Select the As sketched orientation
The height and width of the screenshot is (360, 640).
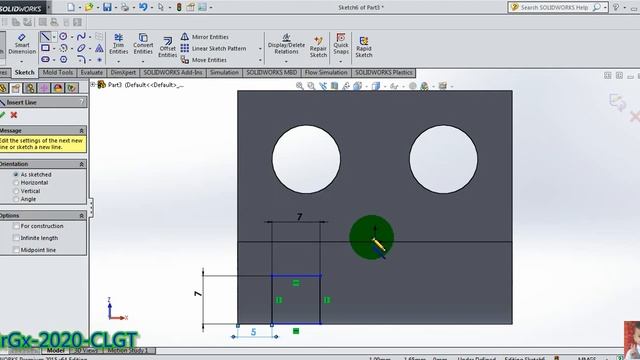click(x=16, y=174)
